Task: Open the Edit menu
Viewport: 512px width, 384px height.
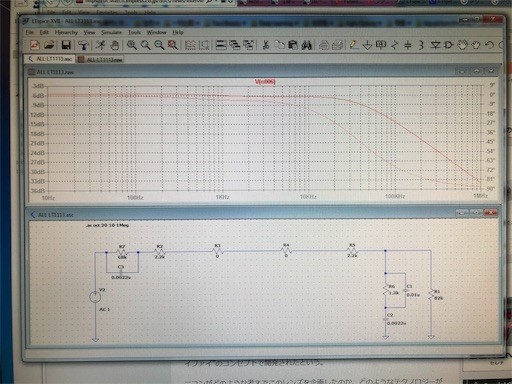Action: pyautogui.click(x=44, y=32)
